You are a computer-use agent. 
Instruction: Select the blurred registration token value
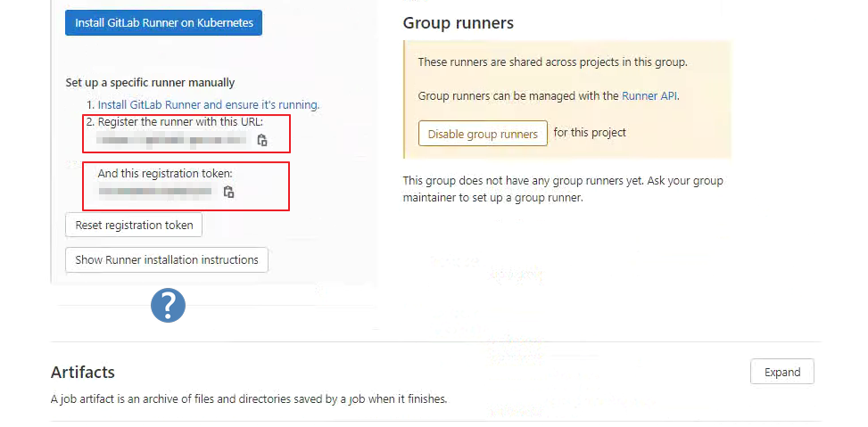coord(155,192)
